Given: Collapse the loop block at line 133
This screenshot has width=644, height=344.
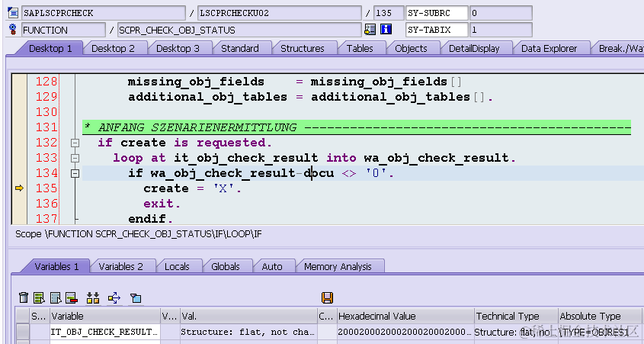Looking at the screenshot, I should pos(75,158).
